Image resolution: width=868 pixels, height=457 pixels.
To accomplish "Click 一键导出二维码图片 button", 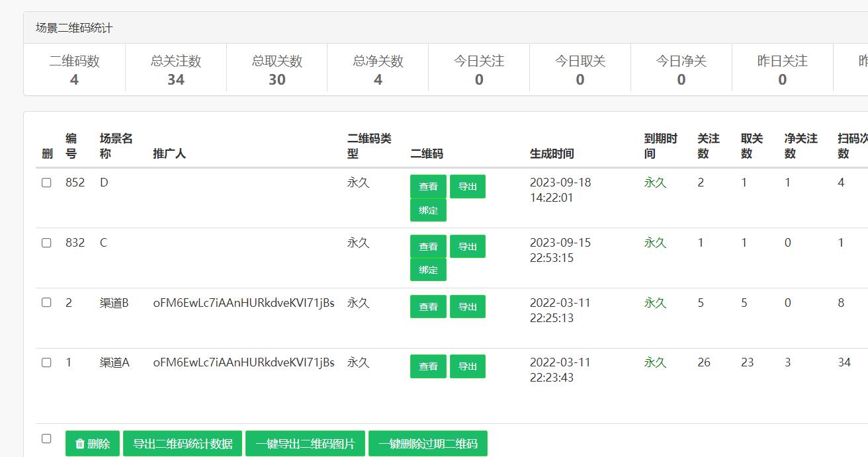I will pos(305,444).
